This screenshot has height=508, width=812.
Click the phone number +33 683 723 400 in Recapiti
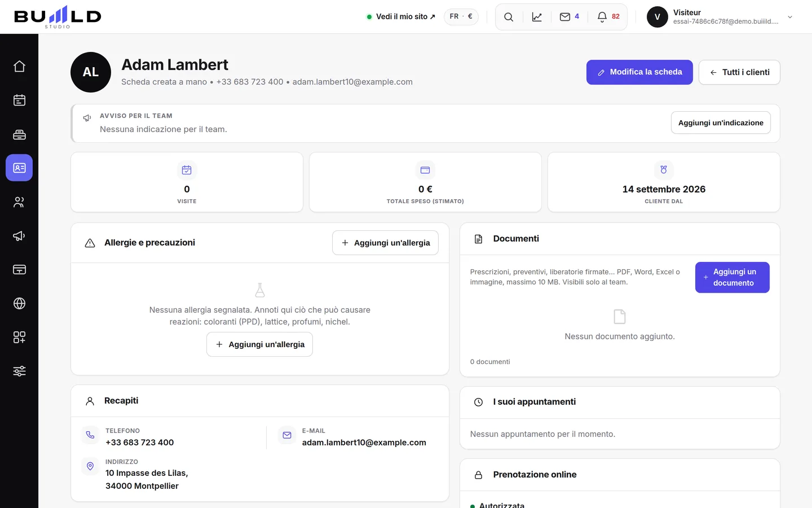139,443
